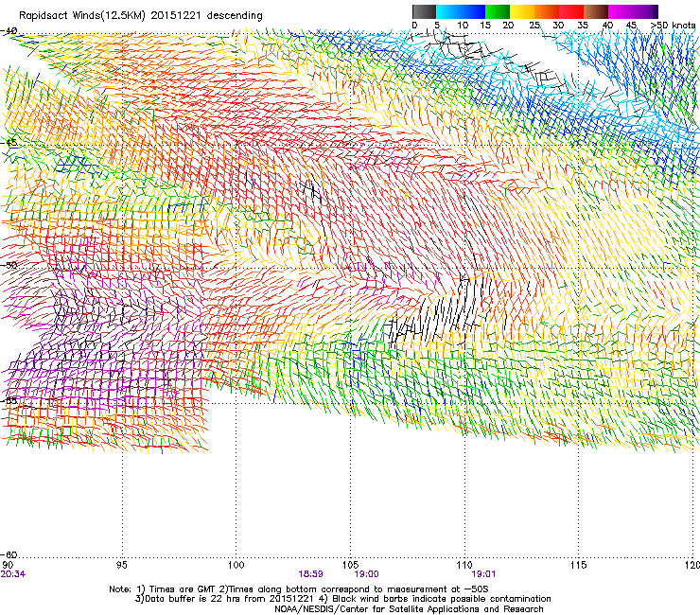Image resolution: width=700 pixels, height=615 pixels.
Task: Click the purple '19:01' time marker
Action: 483,574
